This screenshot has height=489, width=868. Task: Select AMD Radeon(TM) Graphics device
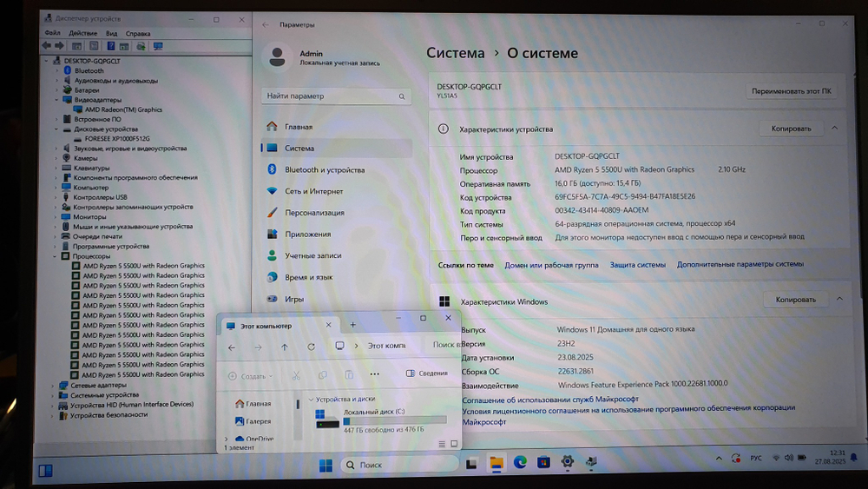[123, 109]
